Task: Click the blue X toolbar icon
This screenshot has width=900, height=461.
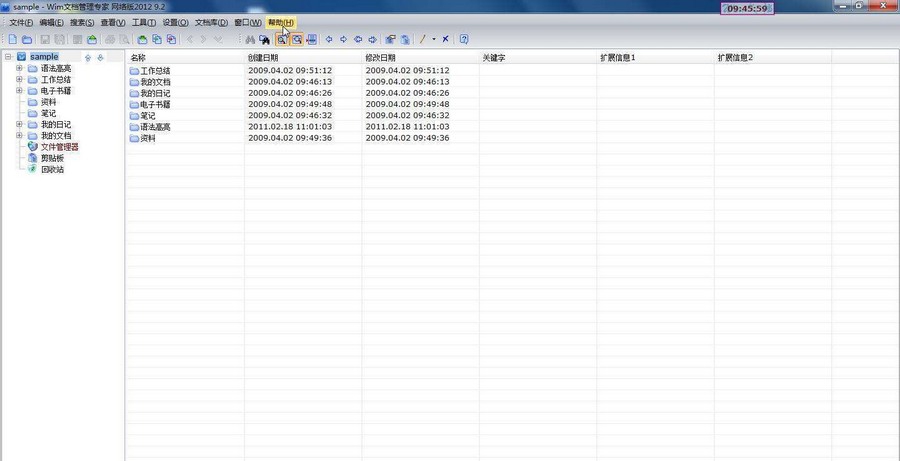Action: (x=445, y=40)
